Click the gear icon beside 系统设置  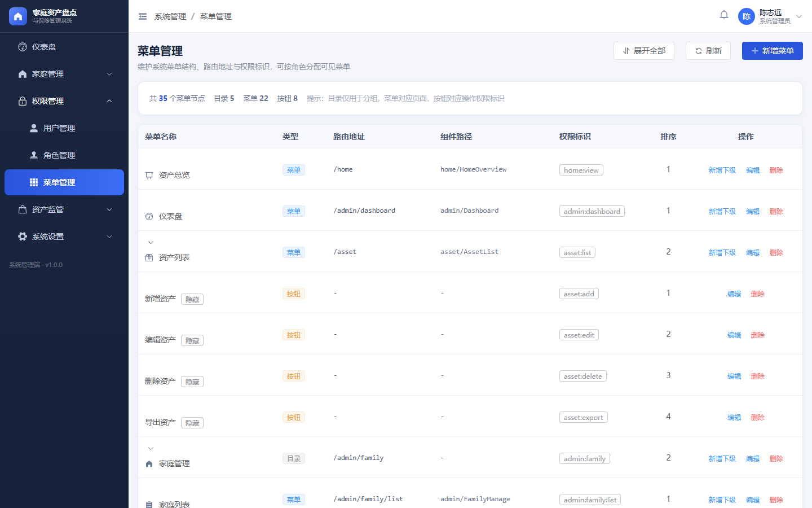coord(23,237)
